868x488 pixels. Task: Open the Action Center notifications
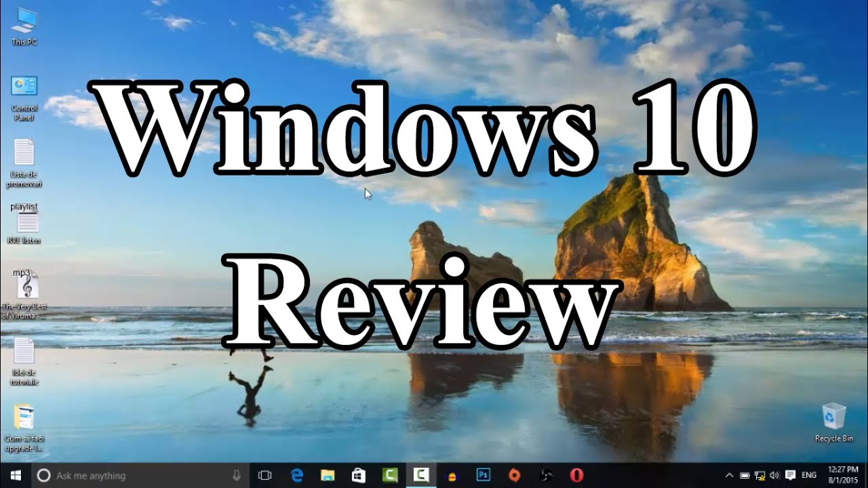pos(790,476)
